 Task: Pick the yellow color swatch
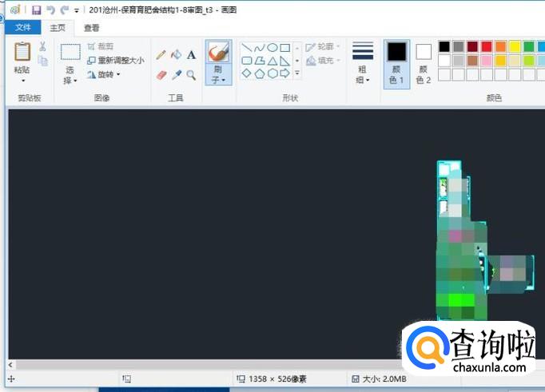[515, 46]
